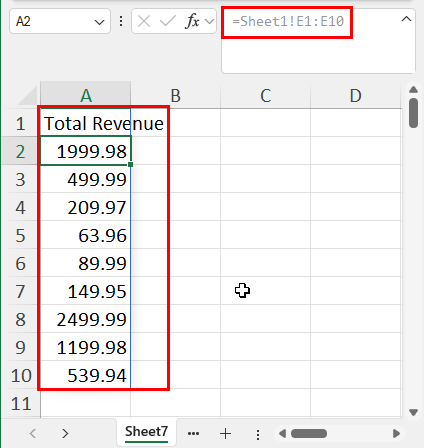This screenshot has width=424, height=448.
Task: Click the vertical scrollbar thumb
Action: pyautogui.click(x=413, y=113)
